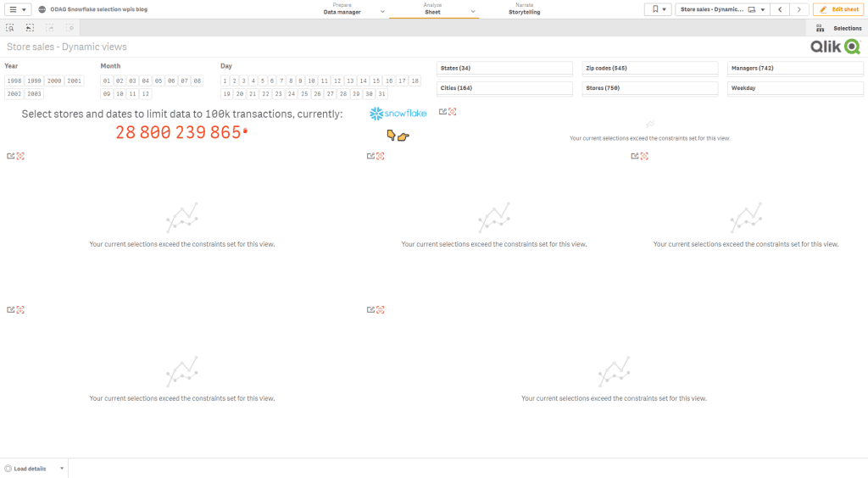Open the smart search selection tool

click(x=10, y=28)
